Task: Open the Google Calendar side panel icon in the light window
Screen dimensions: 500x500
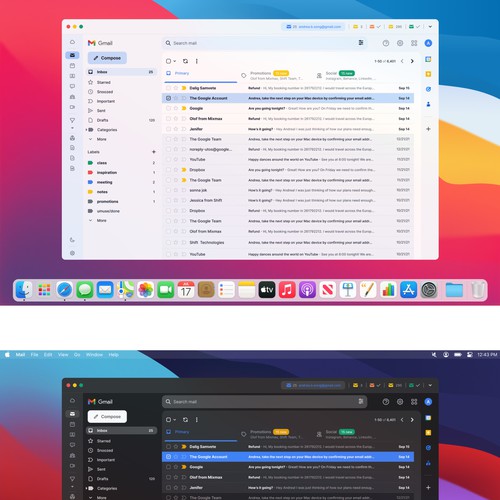Action: pyautogui.click(x=428, y=59)
